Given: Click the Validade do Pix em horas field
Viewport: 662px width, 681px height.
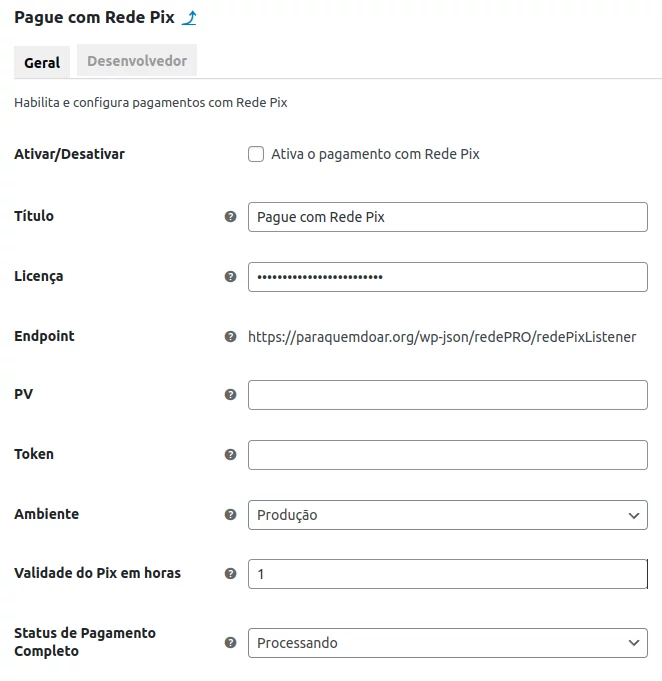Looking at the screenshot, I should pyautogui.click(x=447, y=574).
